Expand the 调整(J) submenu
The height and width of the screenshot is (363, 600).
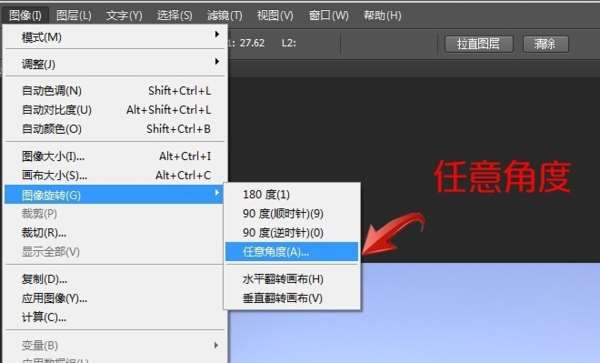point(114,63)
